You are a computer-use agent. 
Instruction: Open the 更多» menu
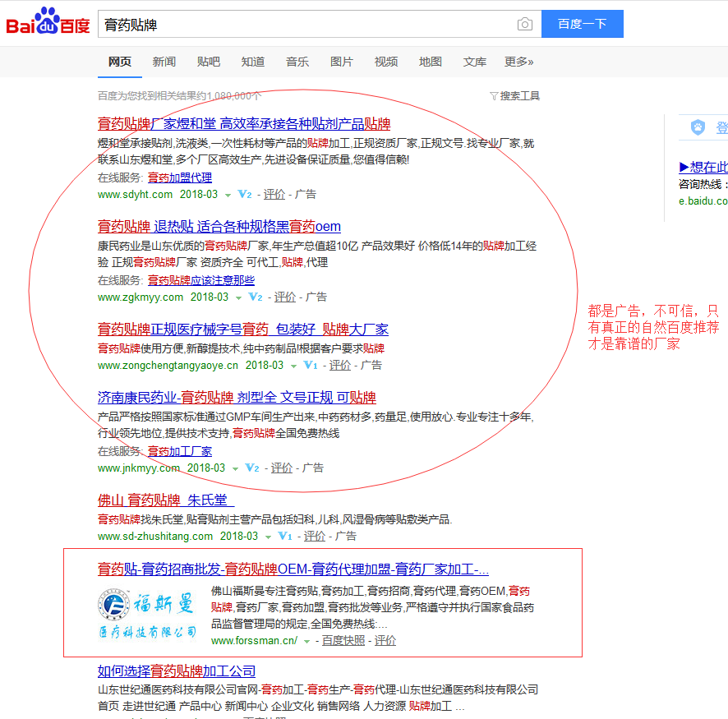[x=518, y=62]
